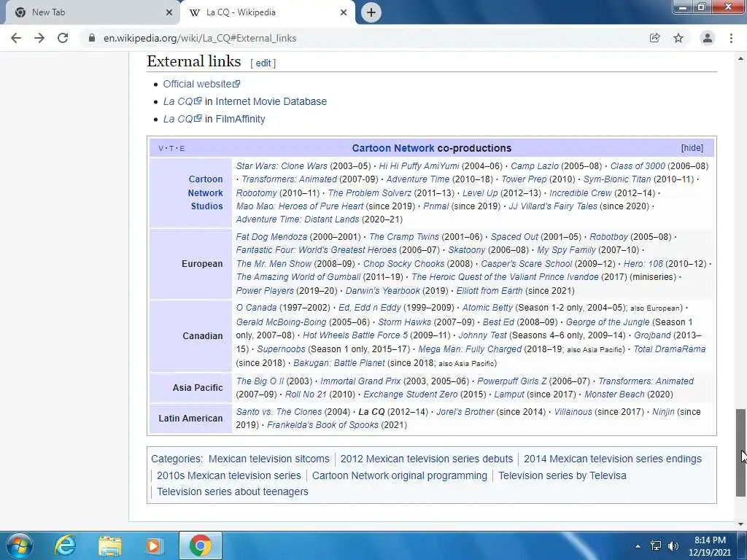Open Jorel's Brother article

tap(465, 412)
